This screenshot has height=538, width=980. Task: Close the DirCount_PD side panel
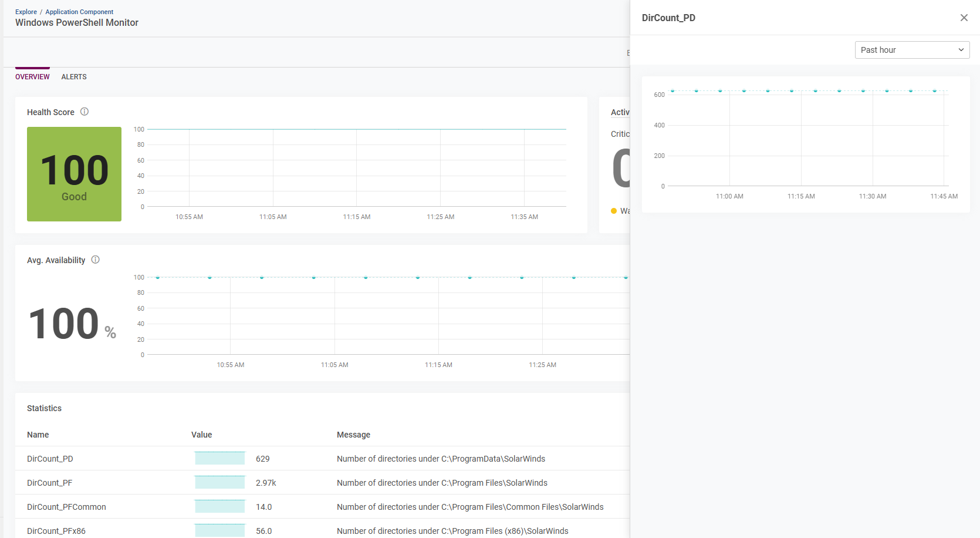coord(964,18)
